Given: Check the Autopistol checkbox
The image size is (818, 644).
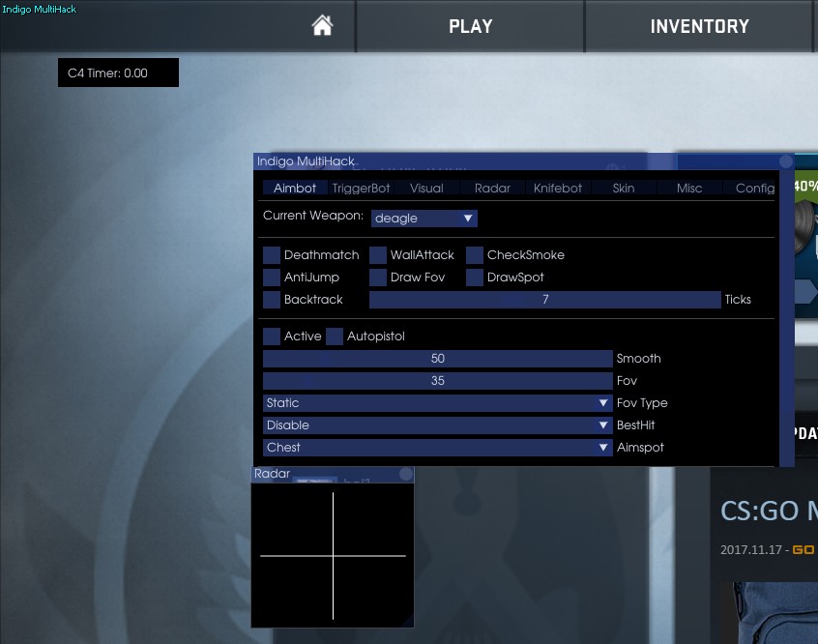Looking at the screenshot, I should click(335, 337).
